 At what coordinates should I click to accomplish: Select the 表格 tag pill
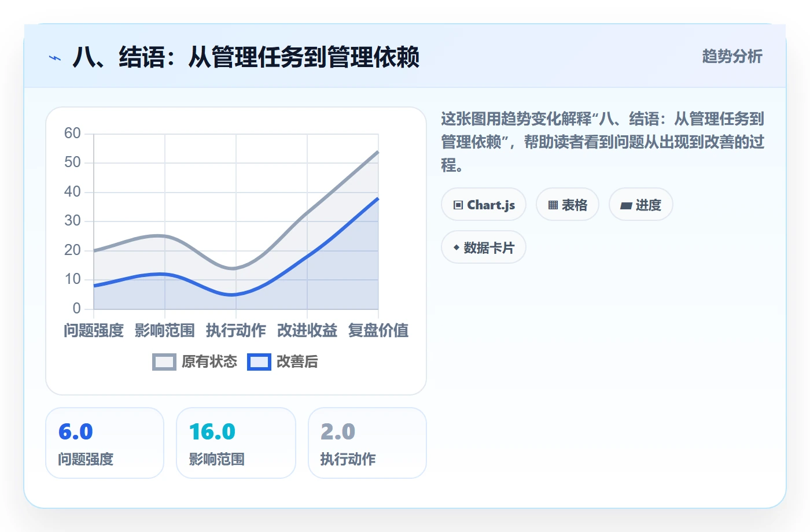(x=568, y=205)
